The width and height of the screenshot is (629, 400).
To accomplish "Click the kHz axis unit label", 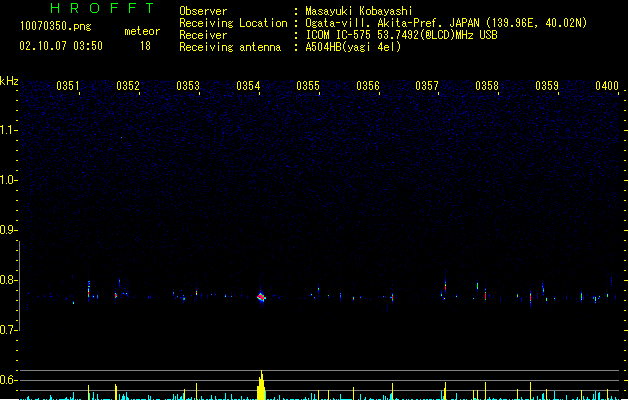I will pos(9,81).
